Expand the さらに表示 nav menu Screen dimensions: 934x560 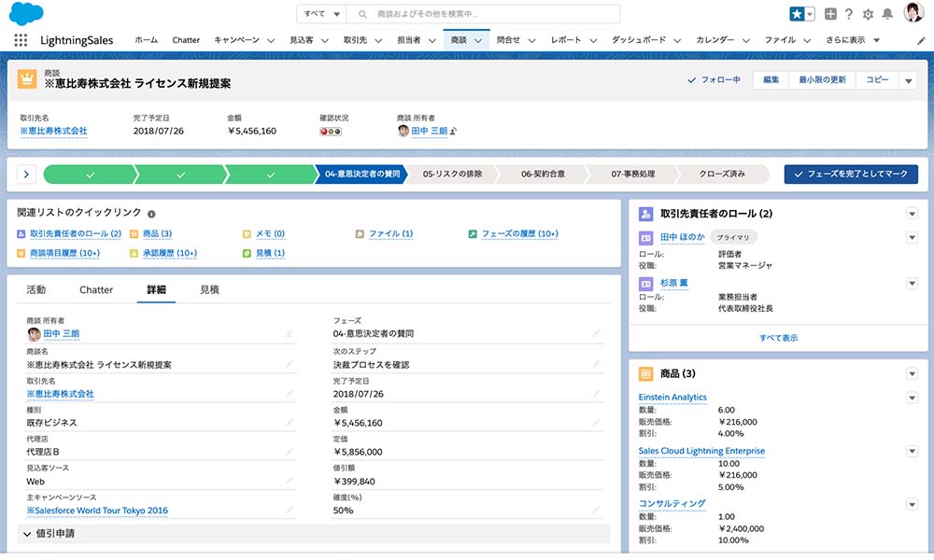(853, 40)
